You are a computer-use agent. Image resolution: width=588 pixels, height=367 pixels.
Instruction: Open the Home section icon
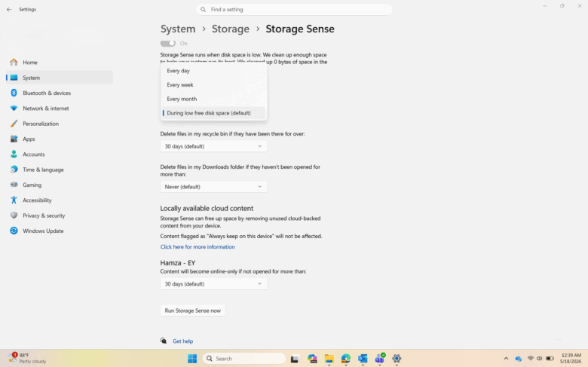coord(14,63)
